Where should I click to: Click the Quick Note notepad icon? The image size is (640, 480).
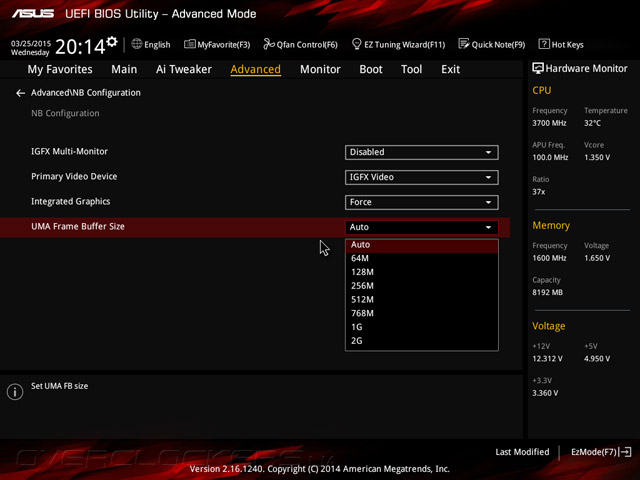click(464, 44)
